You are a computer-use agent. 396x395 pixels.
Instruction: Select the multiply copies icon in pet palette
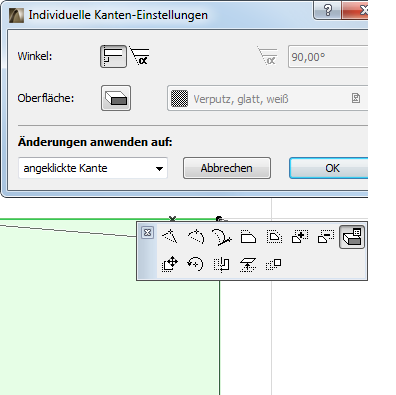(x=274, y=264)
